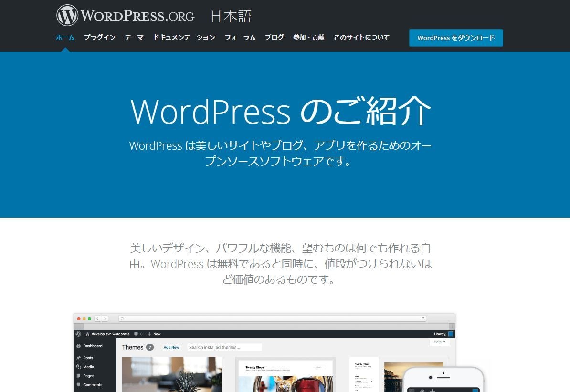The image size is (570, 392).
Task: Click the Add New themes button
Action: pos(171,347)
